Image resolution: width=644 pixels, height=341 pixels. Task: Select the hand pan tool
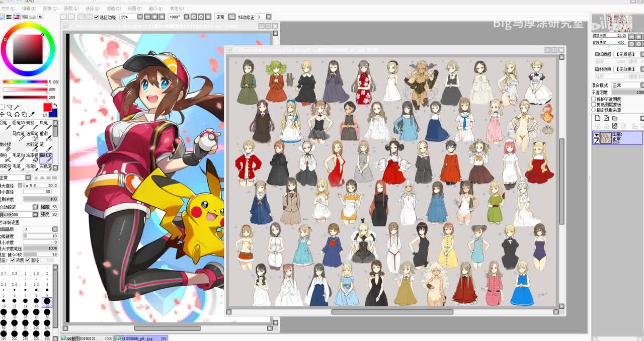coord(24,114)
